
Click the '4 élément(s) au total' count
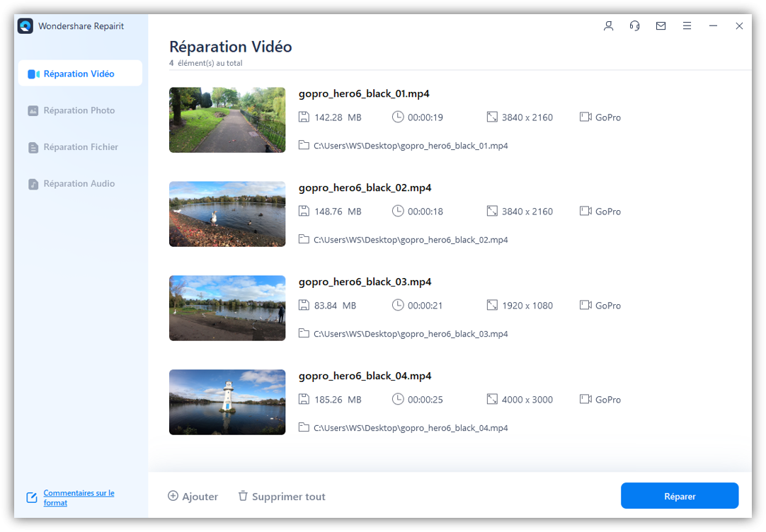tap(206, 63)
